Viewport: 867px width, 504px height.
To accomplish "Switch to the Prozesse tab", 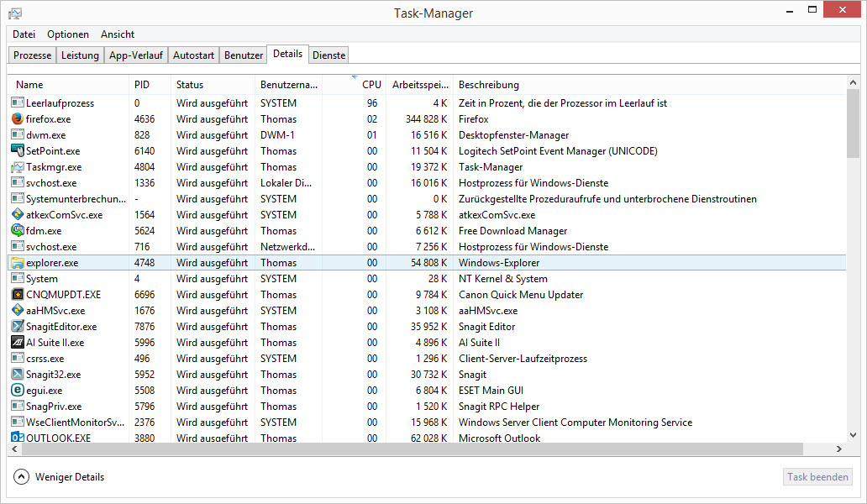I will pyautogui.click(x=32, y=55).
